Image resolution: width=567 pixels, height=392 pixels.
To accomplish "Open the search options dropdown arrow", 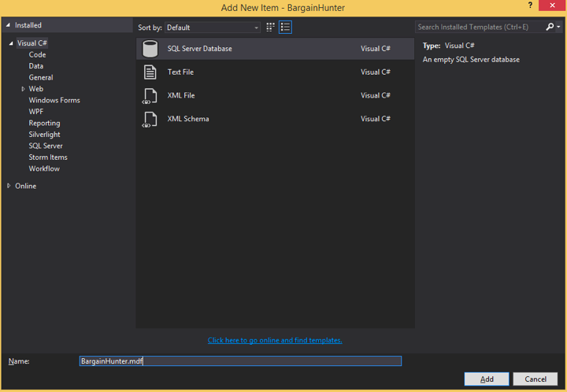I will click(x=558, y=27).
